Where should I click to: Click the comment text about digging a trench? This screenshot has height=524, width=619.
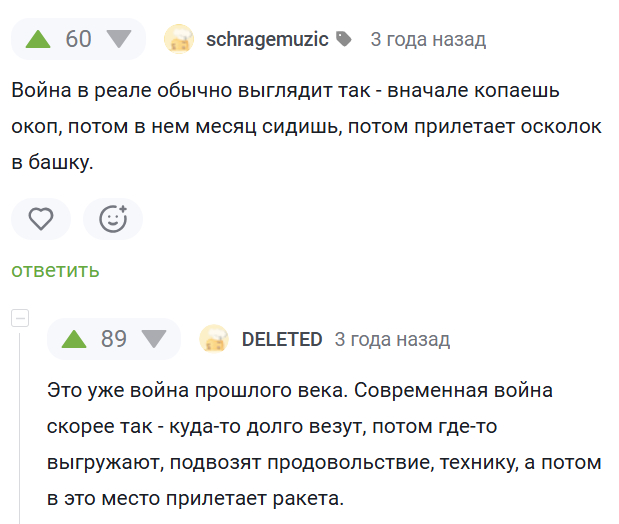tap(306, 126)
